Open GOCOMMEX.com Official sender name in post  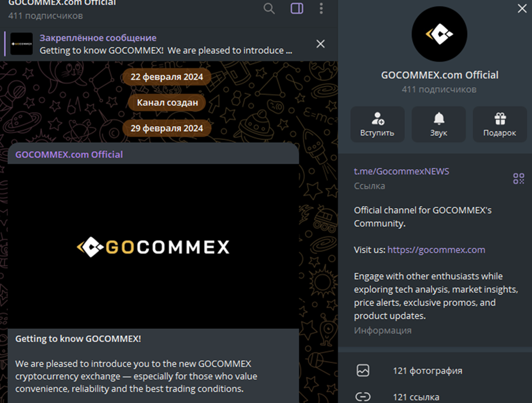click(x=69, y=155)
